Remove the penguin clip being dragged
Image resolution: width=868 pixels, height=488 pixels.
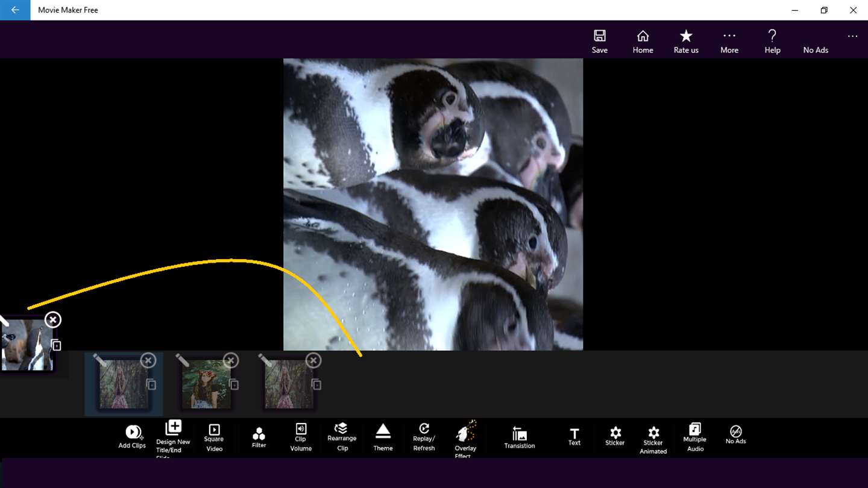[x=53, y=319]
